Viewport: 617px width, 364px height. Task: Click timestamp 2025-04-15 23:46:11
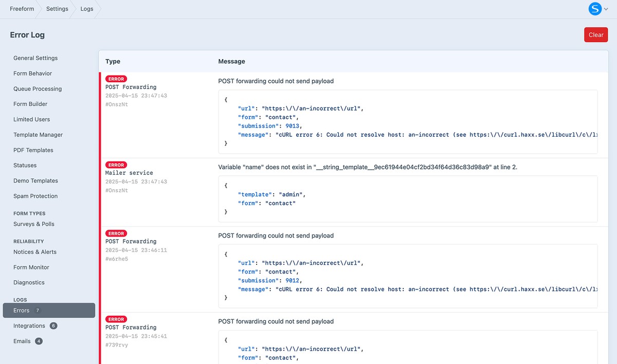click(x=136, y=250)
